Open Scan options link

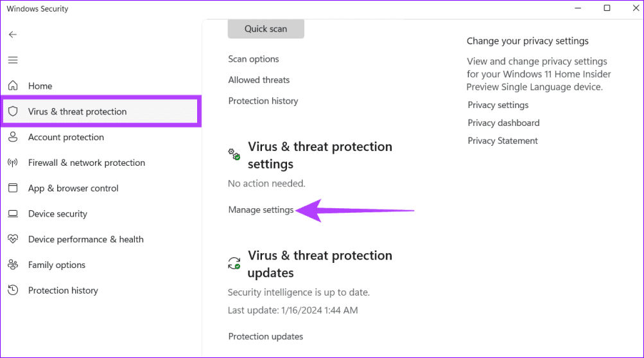[x=254, y=59]
